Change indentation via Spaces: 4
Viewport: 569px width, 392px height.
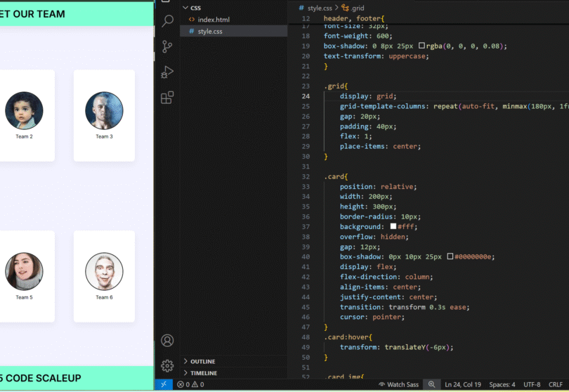click(502, 384)
